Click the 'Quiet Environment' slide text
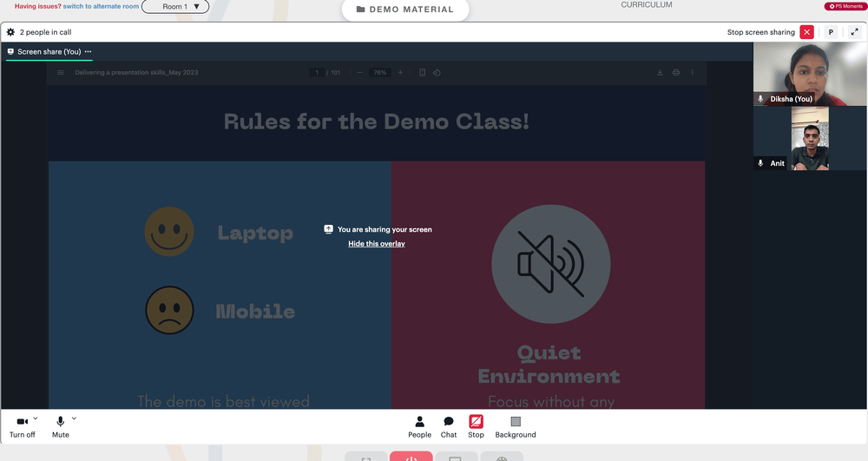 click(x=549, y=364)
